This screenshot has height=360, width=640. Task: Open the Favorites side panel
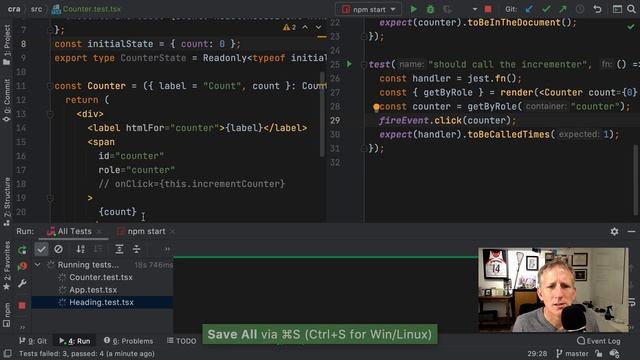click(7, 266)
